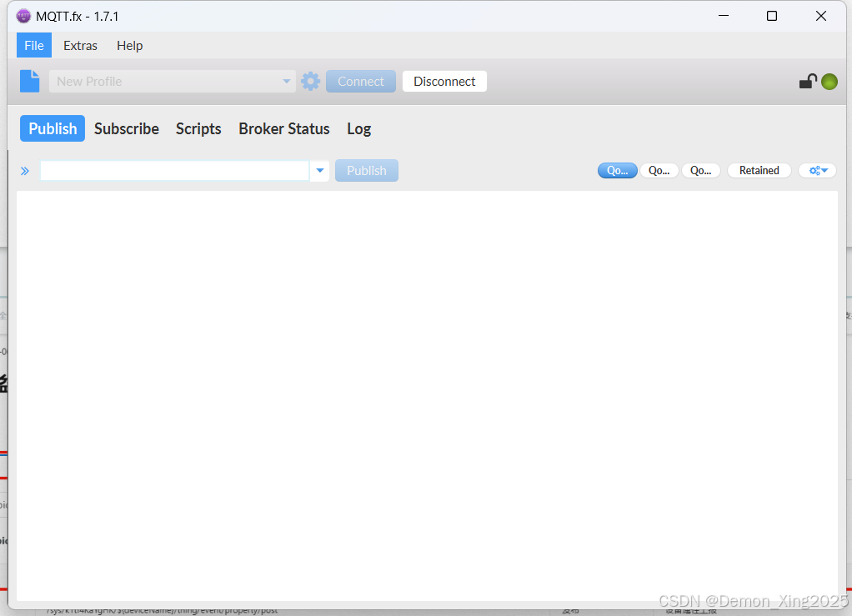Maximize the MQTT.fx window
This screenshot has height=616, width=852.
pyautogui.click(x=772, y=17)
